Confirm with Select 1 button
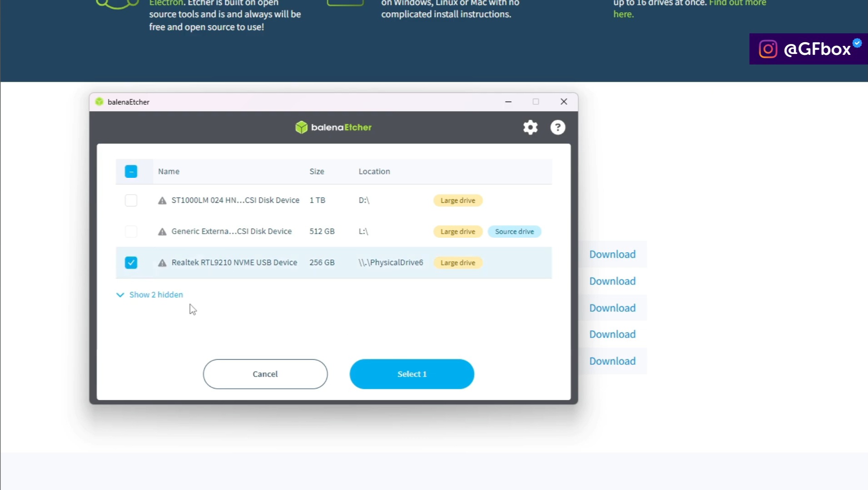 point(412,374)
